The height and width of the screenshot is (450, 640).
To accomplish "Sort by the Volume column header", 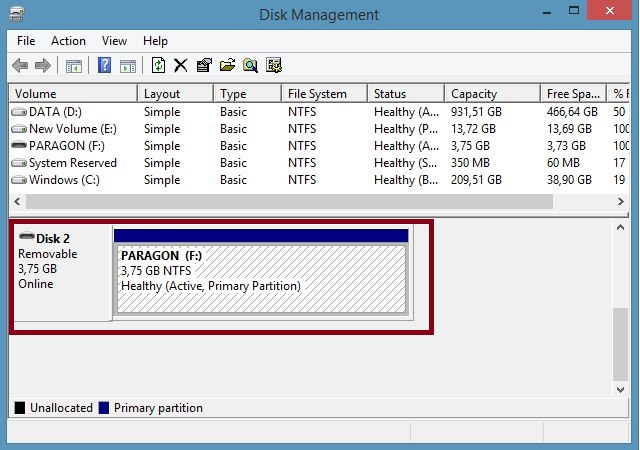I will coord(73,94).
